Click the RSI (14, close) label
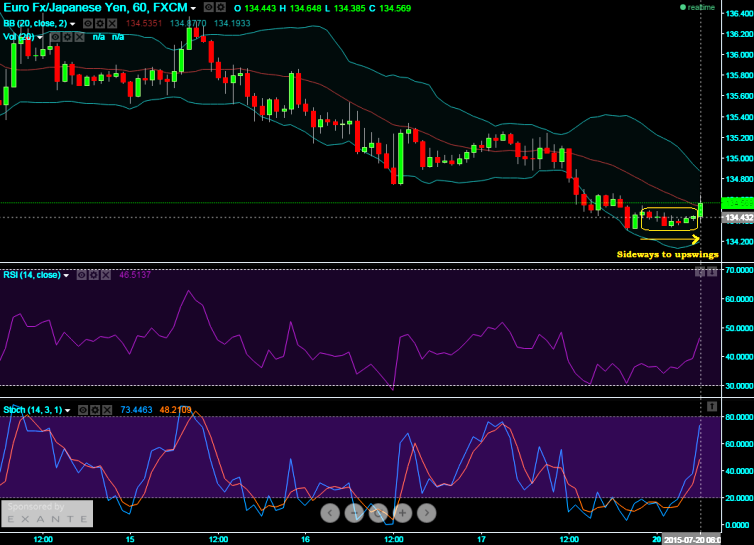Image resolution: width=754 pixels, height=545 pixels. [32, 275]
